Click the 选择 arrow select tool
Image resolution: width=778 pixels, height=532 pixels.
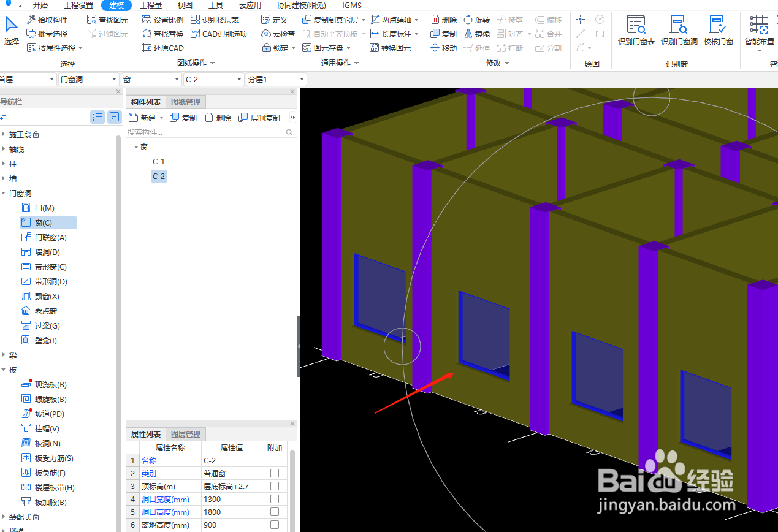click(11, 31)
